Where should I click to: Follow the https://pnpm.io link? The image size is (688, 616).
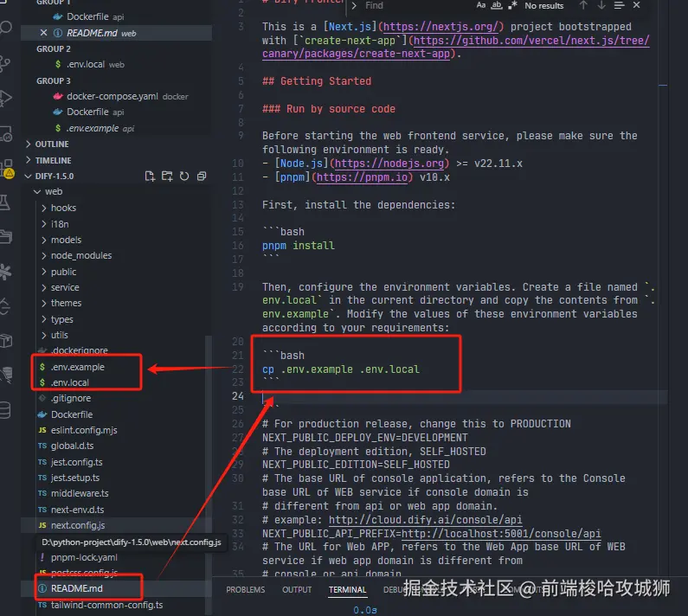362,177
